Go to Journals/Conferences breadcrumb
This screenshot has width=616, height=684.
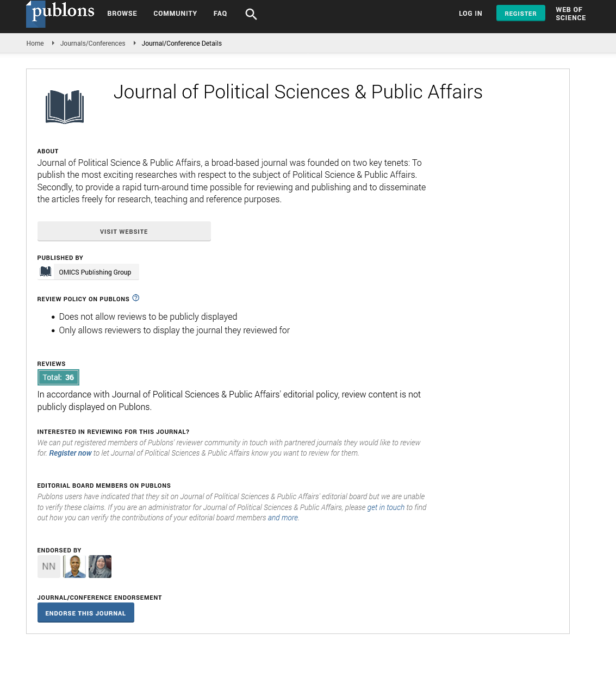coord(92,43)
